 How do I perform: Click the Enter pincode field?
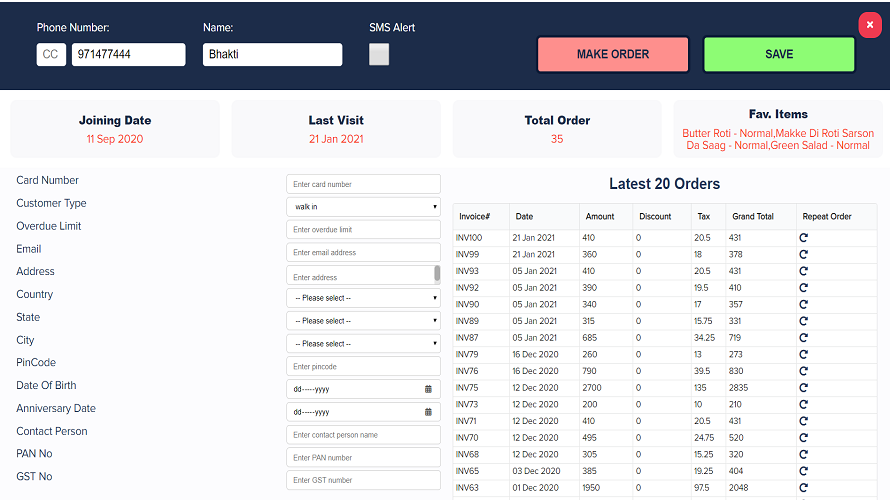pos(363,366)
